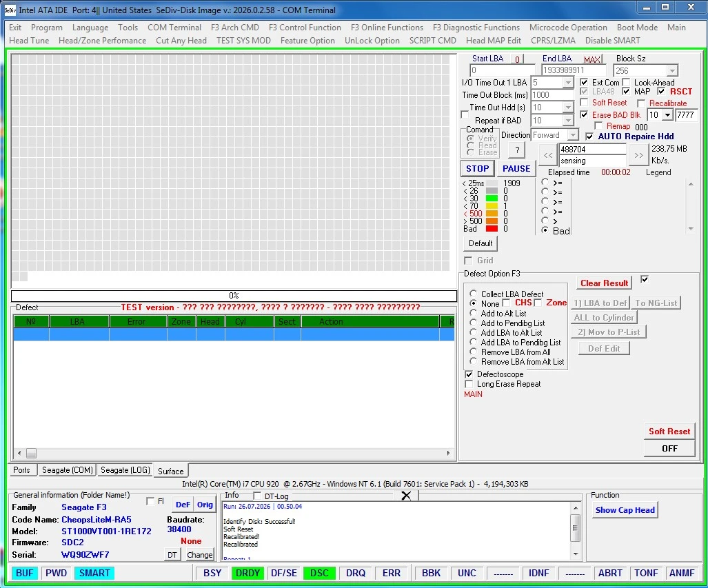
Task: Enable the Grid checkbox
Action: [x=468, y=260]
